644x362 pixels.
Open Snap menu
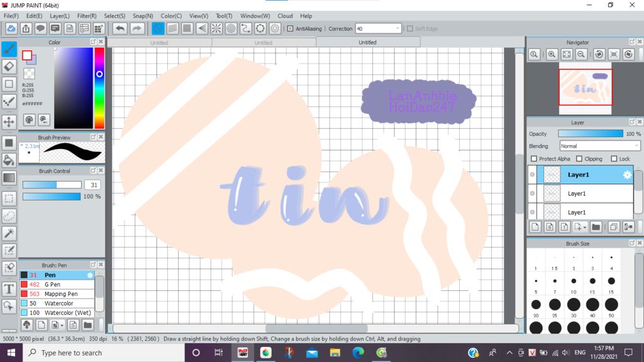(x=143, y=16)
